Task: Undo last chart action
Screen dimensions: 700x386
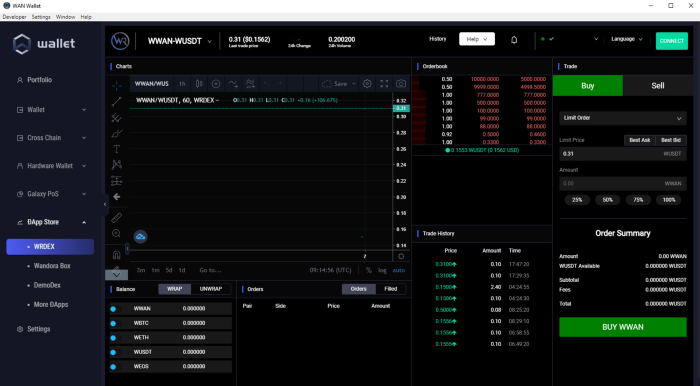Action: pos(267,83)
